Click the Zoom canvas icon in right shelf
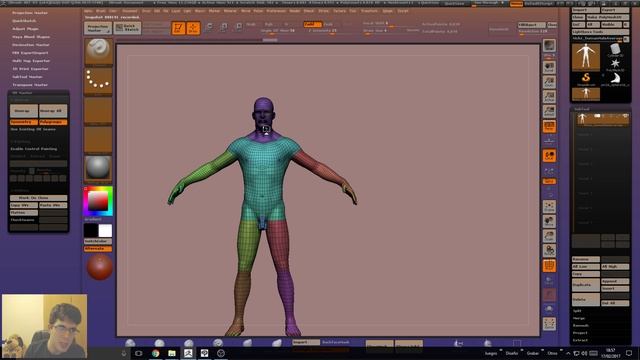The image size is (640, 360). (x=549, y=82)
